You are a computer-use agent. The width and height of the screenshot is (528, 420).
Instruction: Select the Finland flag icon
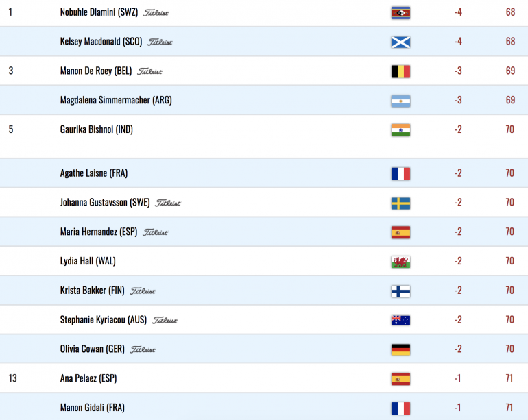pos(400,291)
